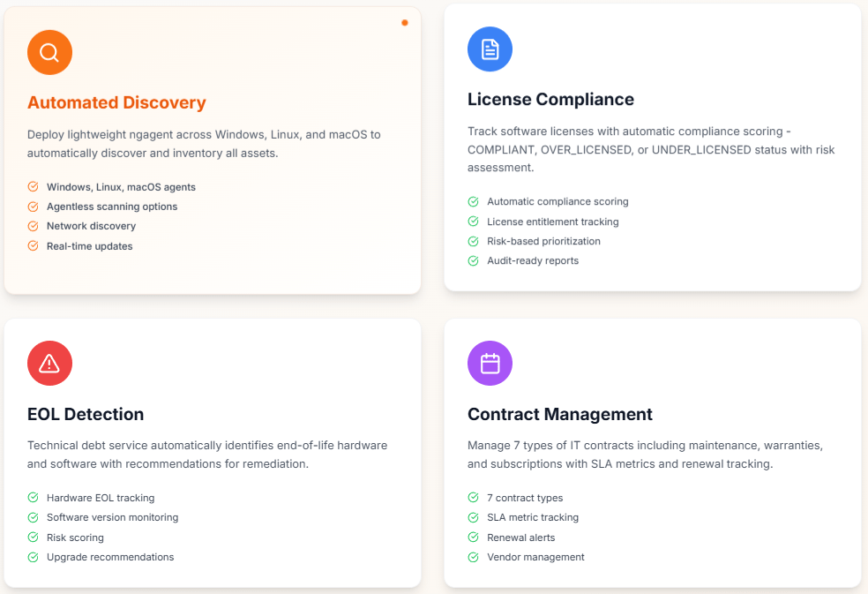Image resolution: width=868 pixels, height=594 pixels.
Task: Click check icon beside Hardware EOL tracking
Action: tap(34, 498)
